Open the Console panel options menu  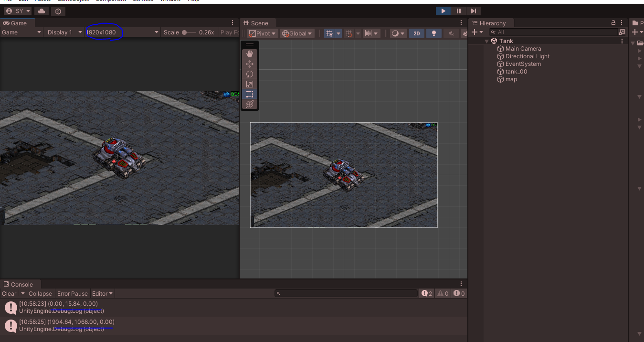[461, 284]
